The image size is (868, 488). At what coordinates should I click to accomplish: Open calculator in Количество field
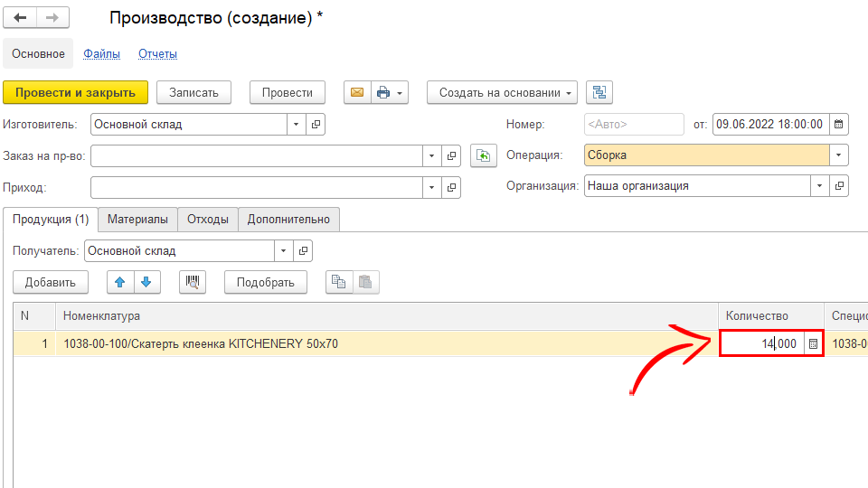coord(813,344)
